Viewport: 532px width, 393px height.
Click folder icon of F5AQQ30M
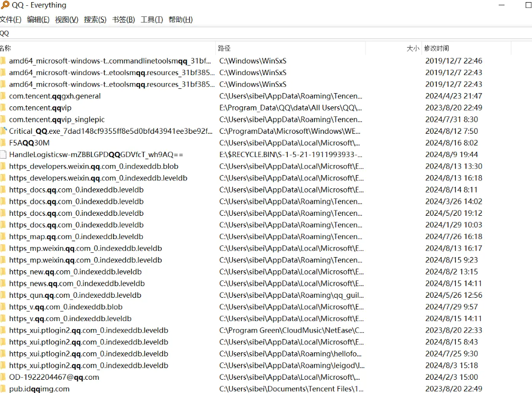[x=3, y=143]
